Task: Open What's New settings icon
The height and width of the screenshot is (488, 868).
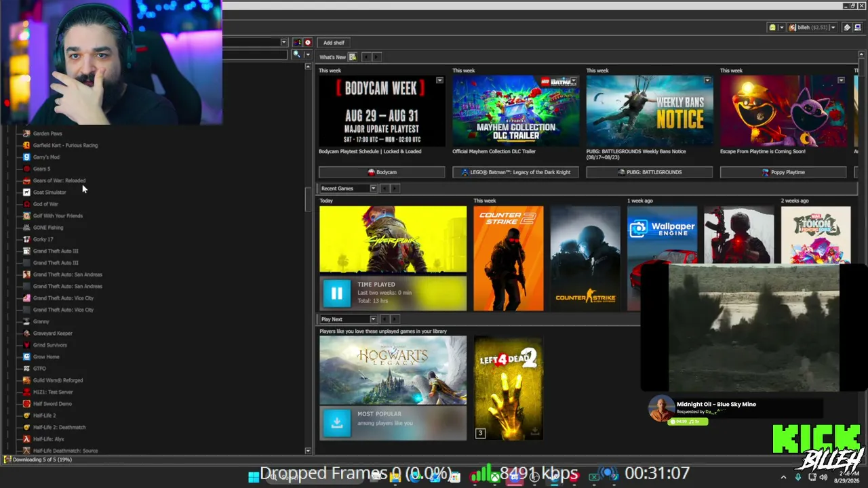Action: coord(353,57)
